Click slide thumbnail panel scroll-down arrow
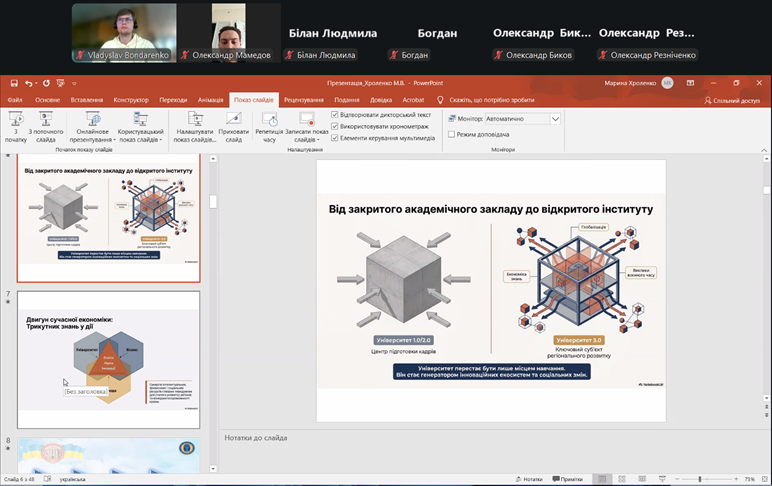This screenshot has width=772, height=486. (x=213, y=469)
